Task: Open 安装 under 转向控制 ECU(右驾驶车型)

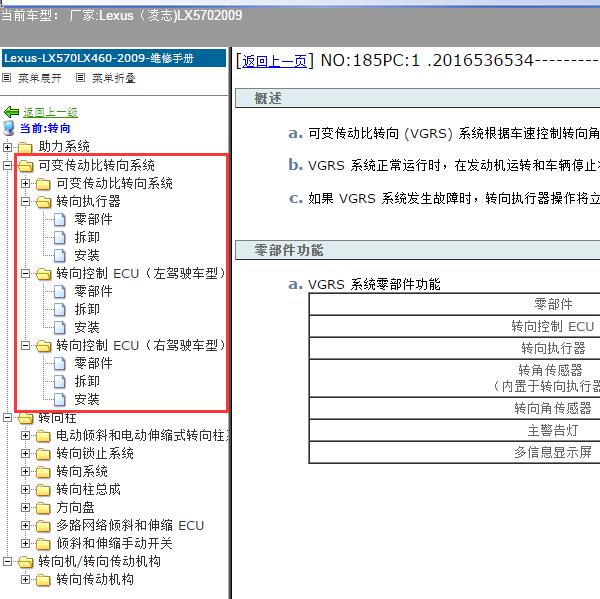Action: [x=87, y=400]
